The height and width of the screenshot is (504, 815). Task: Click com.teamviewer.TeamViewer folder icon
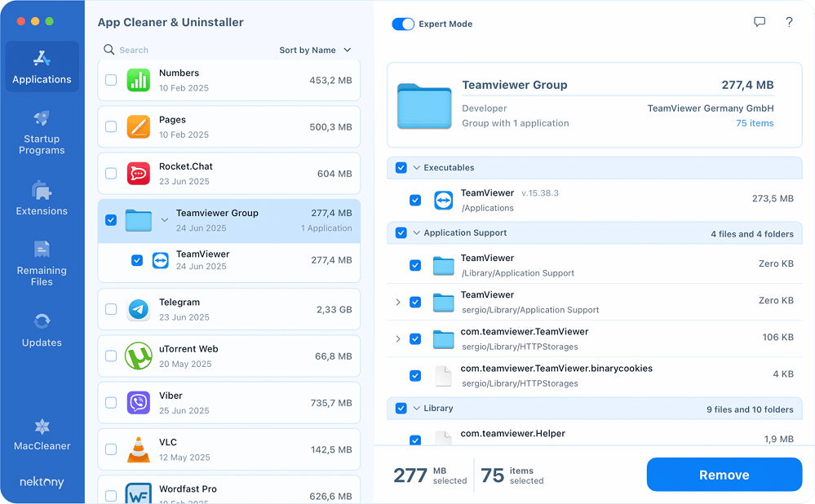tap(443, 339)
